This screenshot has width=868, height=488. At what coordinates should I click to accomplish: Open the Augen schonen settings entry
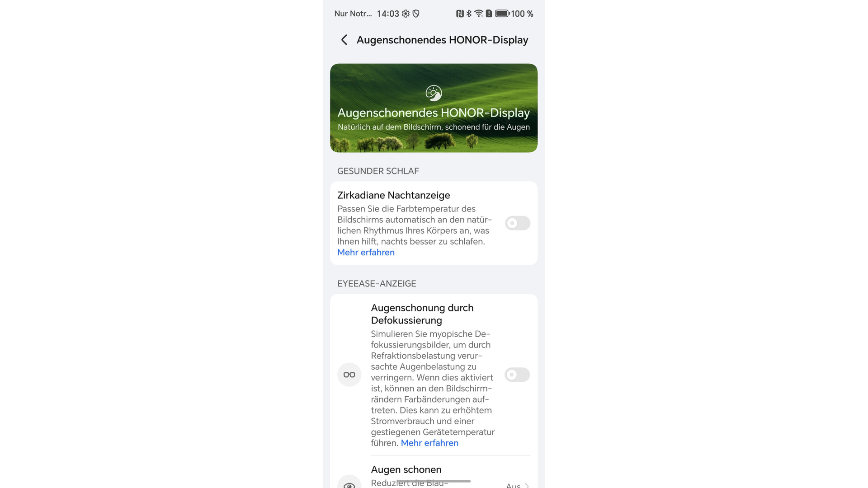(x=434, y=474)
